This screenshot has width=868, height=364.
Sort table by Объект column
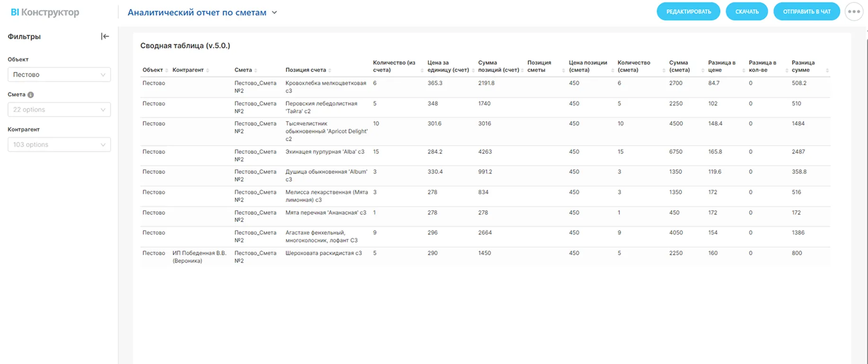coord(167,71)
